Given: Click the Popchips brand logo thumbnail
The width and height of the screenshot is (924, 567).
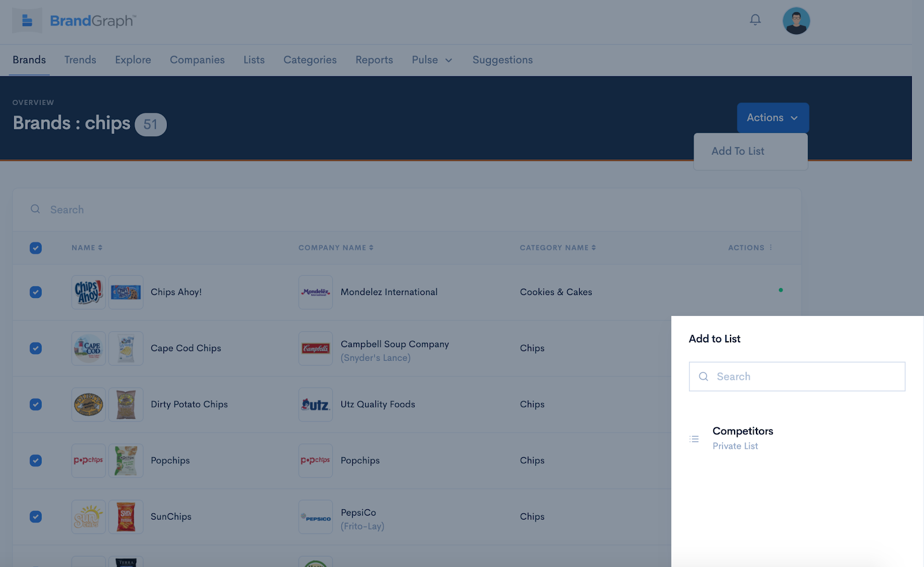Looking at the screenshot, I should point(88,460).
